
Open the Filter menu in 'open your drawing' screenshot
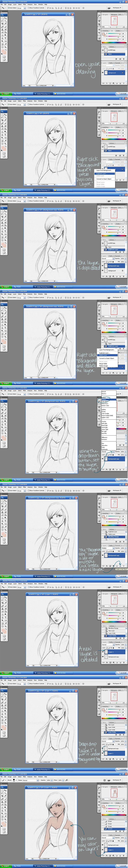[x=24, y=4]
